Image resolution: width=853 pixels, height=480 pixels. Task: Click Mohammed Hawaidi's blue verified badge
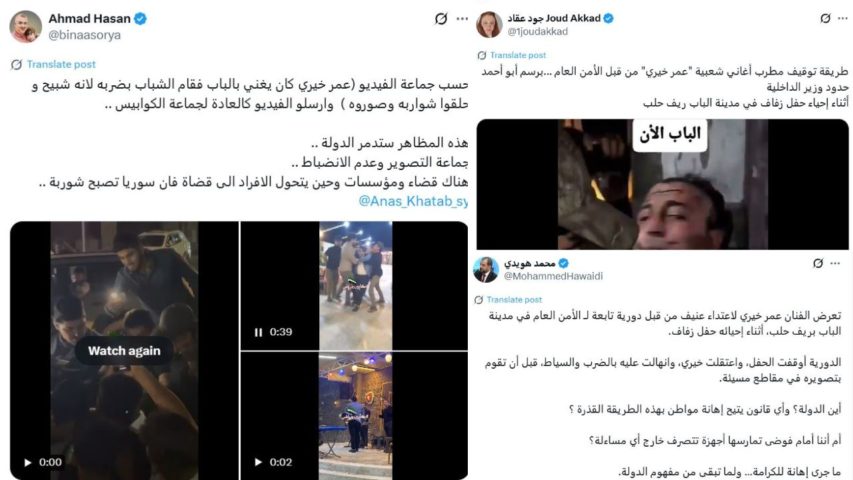click(x=564, y=263)
